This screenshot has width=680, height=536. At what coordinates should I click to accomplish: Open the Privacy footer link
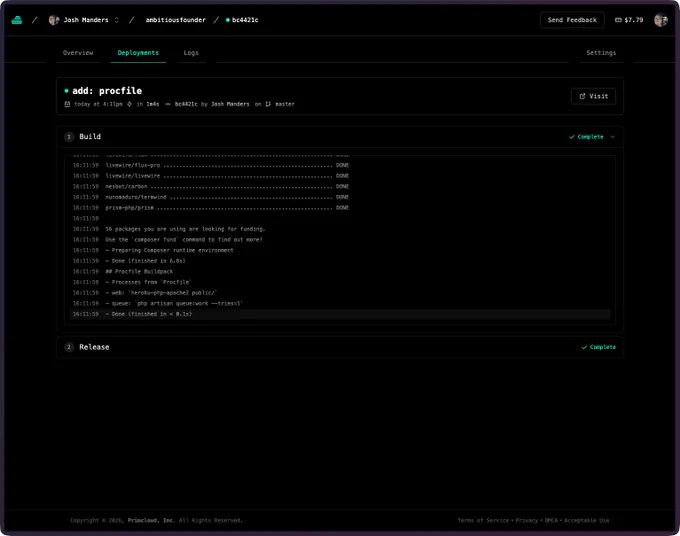coord(526,520)
